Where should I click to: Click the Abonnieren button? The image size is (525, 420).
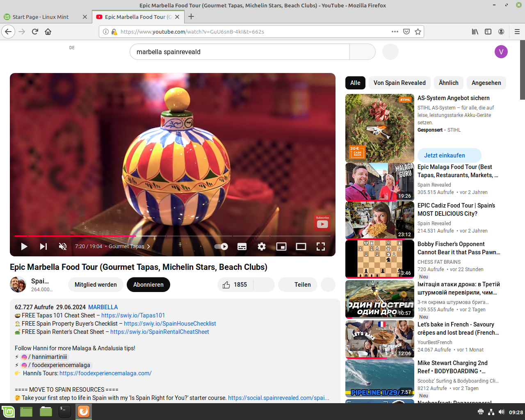[x=148, y=285]
